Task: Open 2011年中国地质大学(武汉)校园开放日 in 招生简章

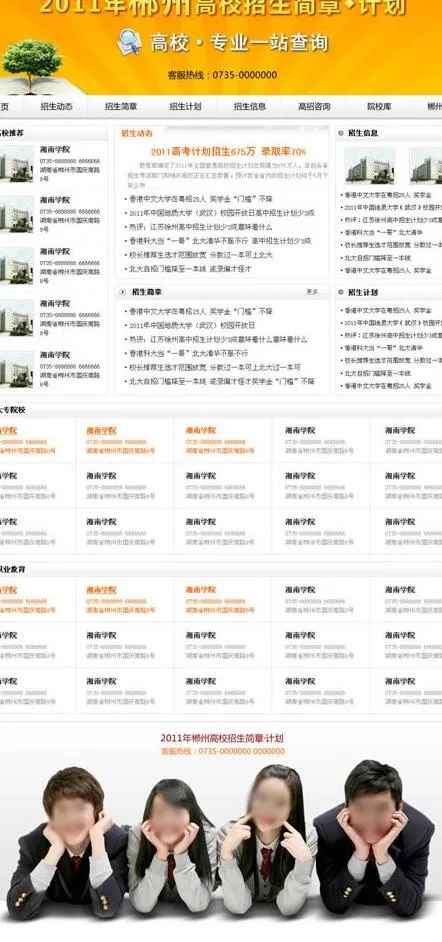Action: click(x=192, y=326)
